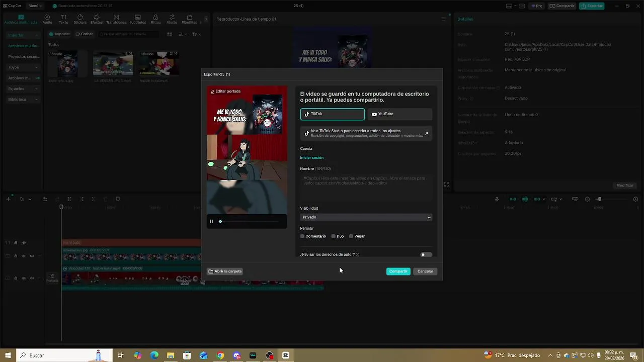Screen dimensions: 644x362
Task: Click the timeline zoom in icon
Action: click(x=635, y=199)
